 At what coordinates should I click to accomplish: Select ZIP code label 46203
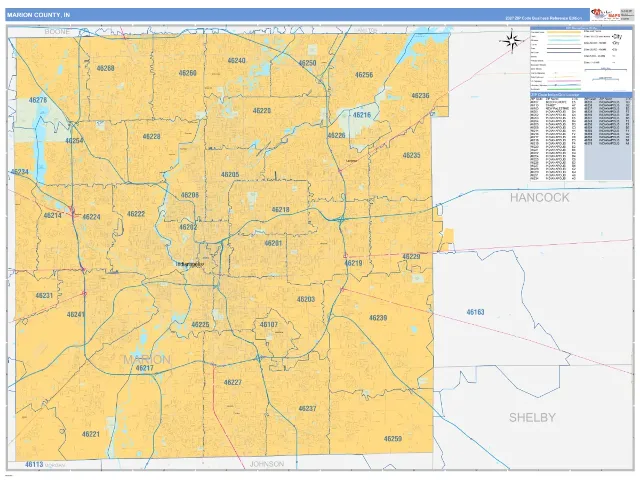tap(306, 299)
